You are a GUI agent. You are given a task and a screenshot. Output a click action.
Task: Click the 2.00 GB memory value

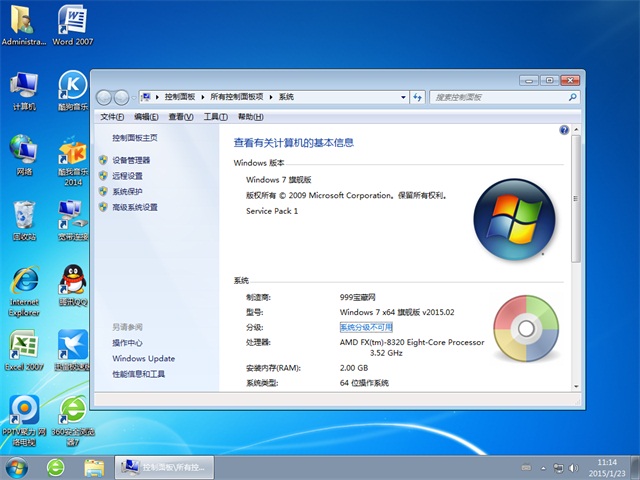point(354,368)
